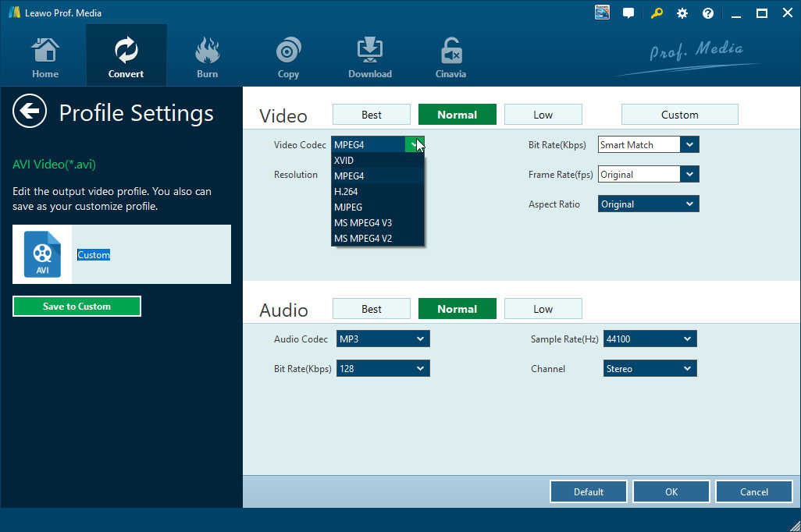Open the Frame Rate dropdown
The width and height of the screenshot is (801, 532).
(689, 175)
